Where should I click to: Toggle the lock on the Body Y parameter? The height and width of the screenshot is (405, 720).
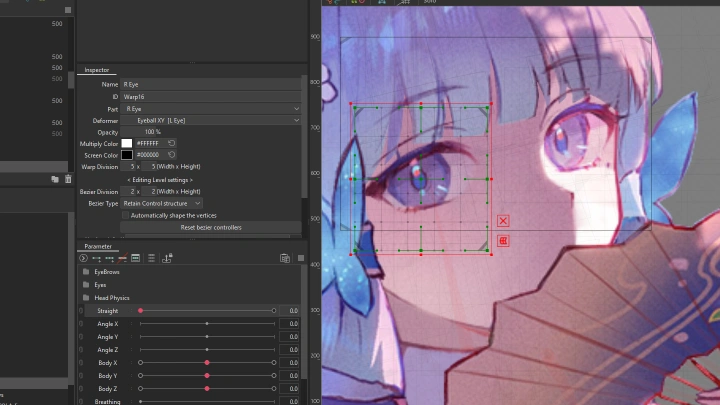81,376
